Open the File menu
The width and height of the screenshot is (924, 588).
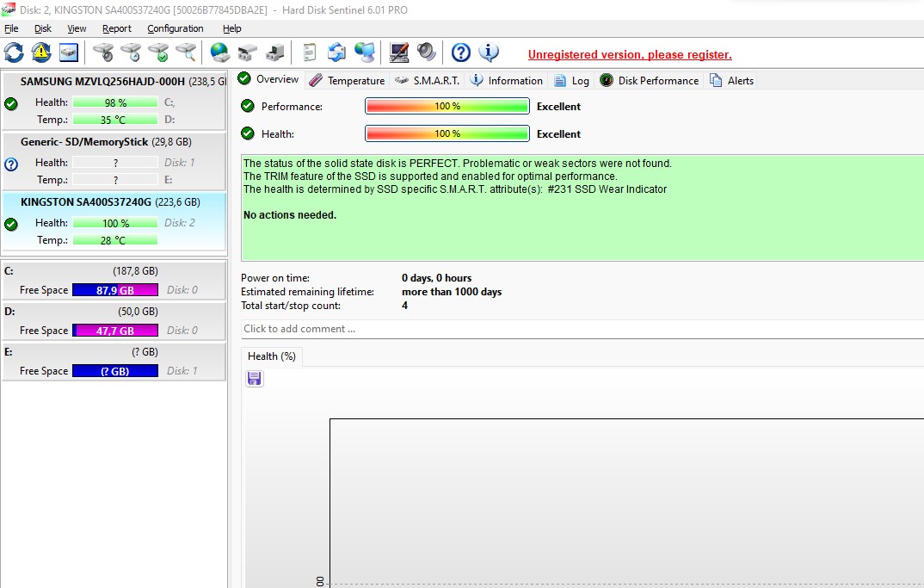[11, 28]
